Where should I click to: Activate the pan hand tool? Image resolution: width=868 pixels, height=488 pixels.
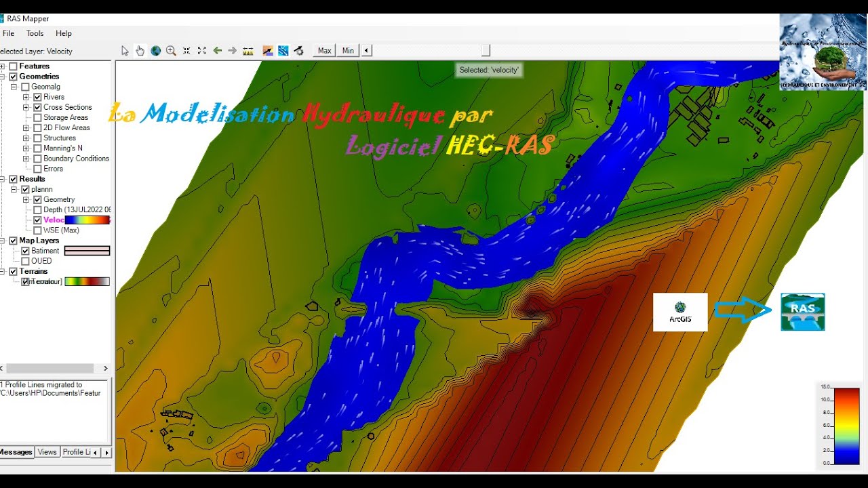[x=140, y=51]
